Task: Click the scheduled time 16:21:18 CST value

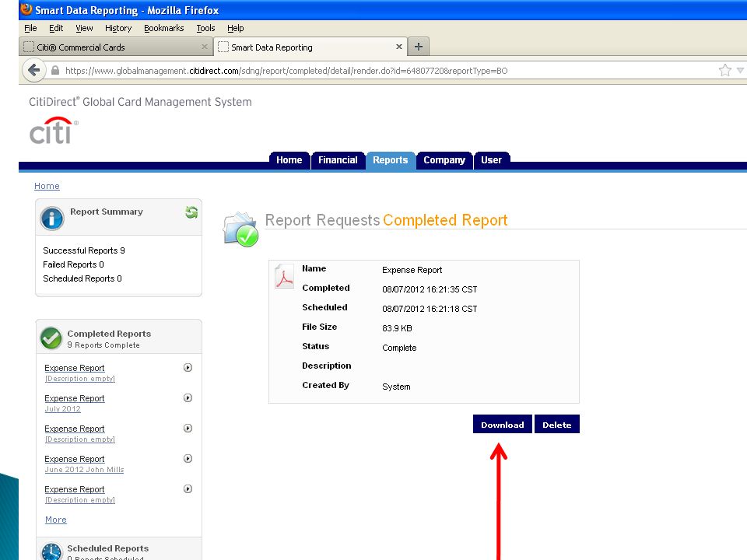Action: [430, 309]
